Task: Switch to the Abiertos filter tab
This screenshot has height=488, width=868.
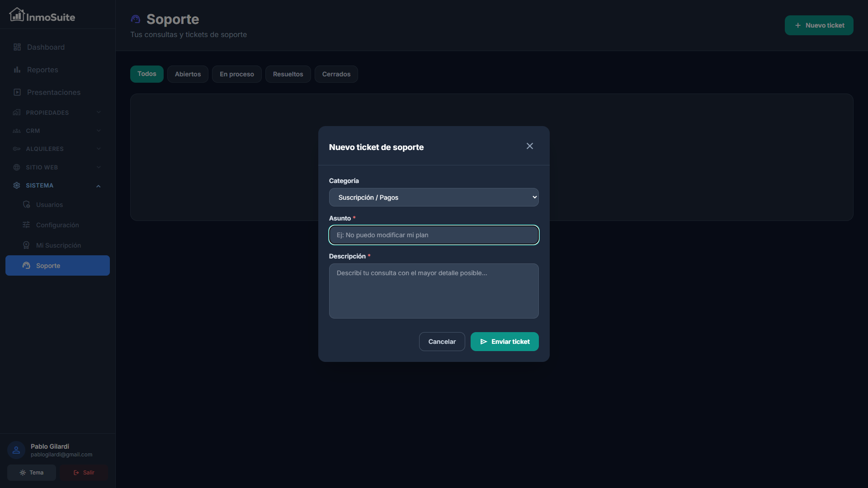Action: tap(188, 74)
